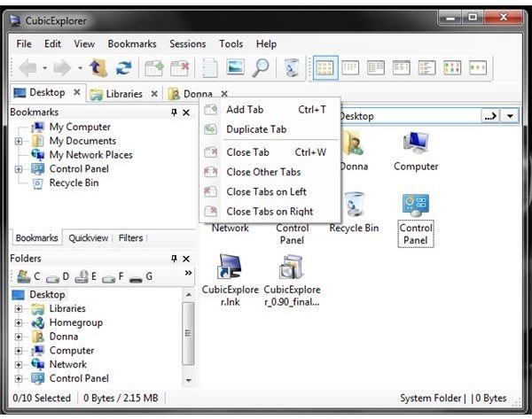Close the Bookmarks panel

[186, 113]
